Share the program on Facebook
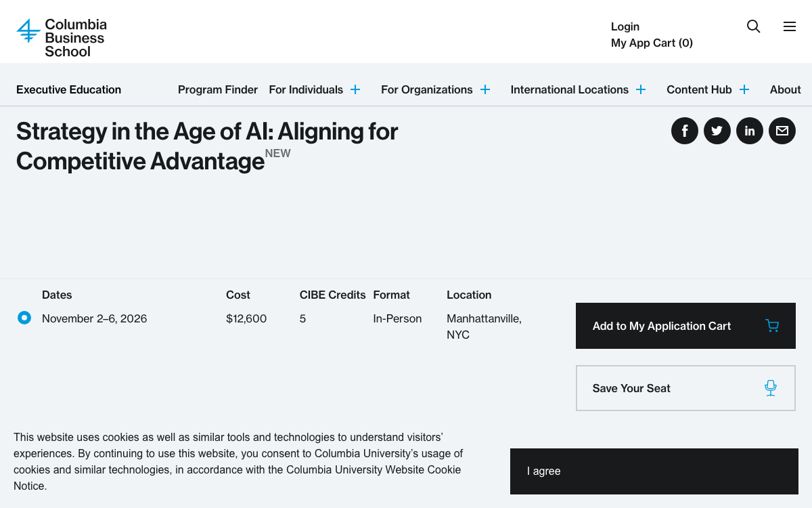 [685, 131]
